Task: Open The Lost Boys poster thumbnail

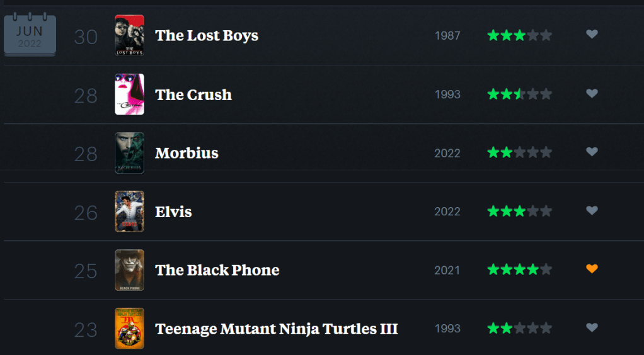Action: (x=129, y=35)
